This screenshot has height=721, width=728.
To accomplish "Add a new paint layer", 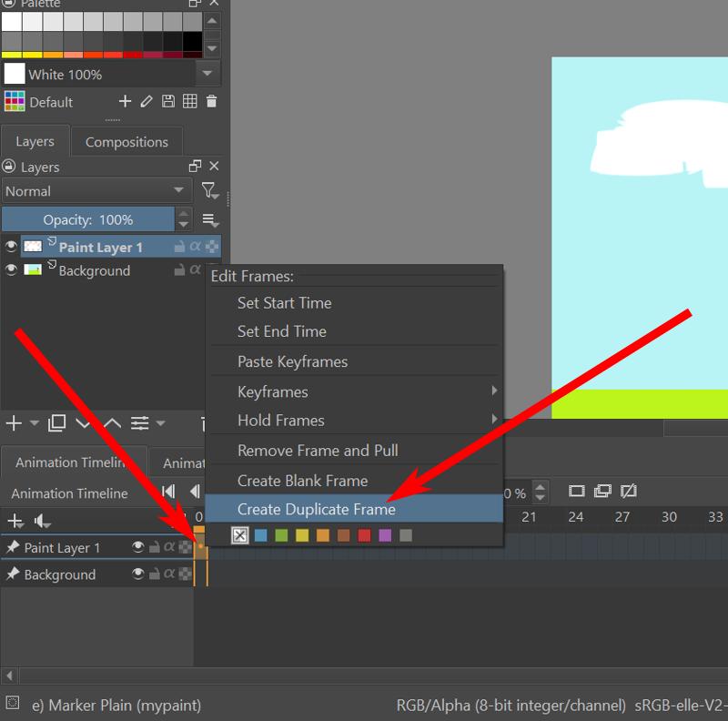I will 14,423.
